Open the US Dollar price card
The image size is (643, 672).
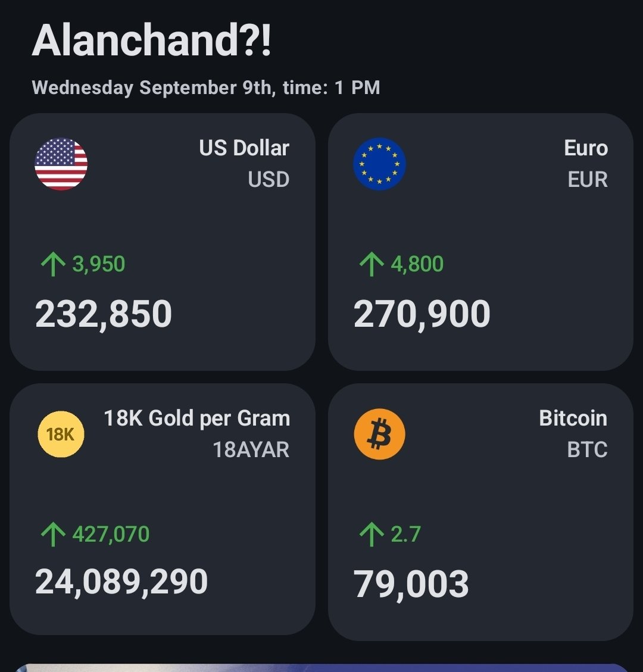(163, 242)
